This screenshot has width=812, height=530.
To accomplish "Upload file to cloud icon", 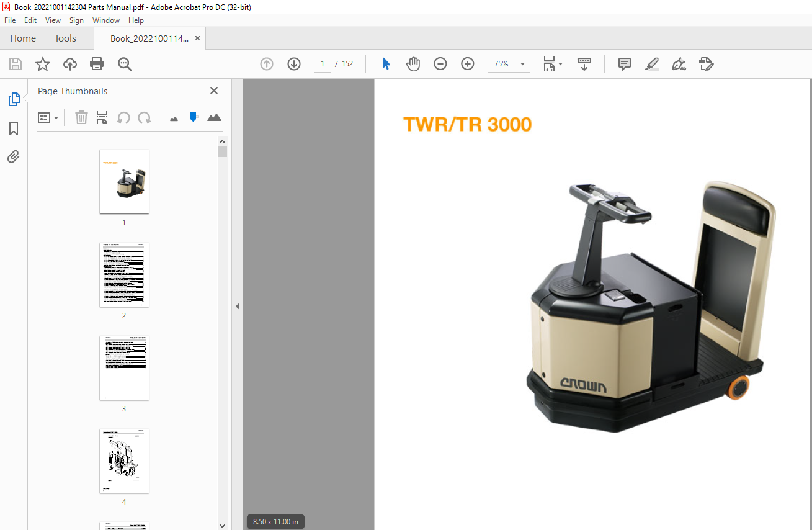I will click(x=70, y=64).
